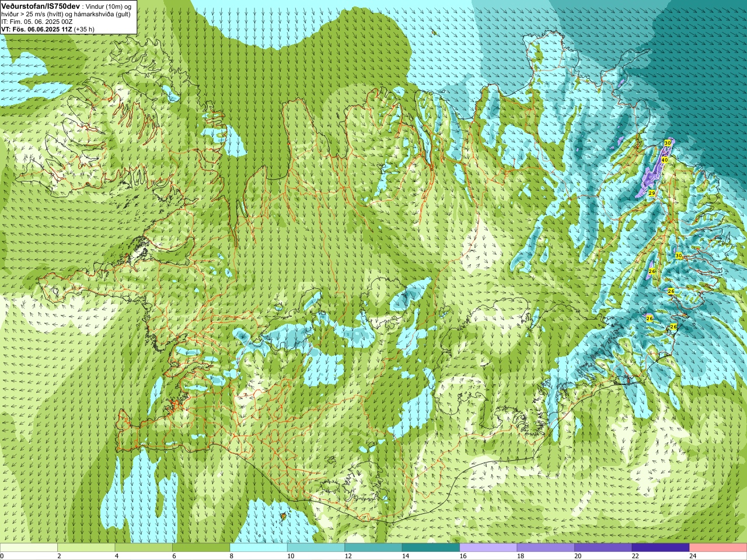Click the legend scale number 24

pyautogui.click(x=693, y=556)
